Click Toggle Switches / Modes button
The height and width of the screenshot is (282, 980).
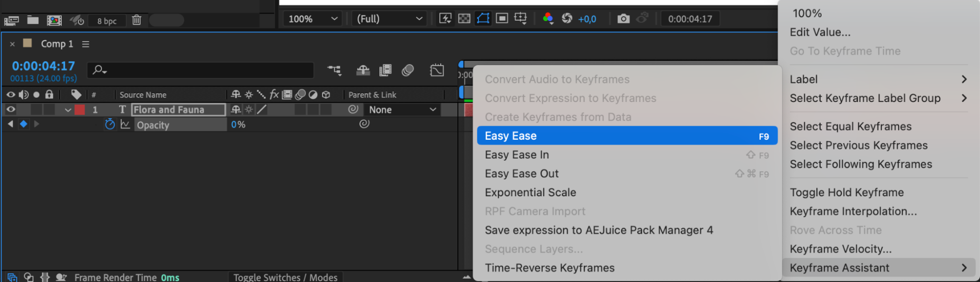pyautogui.click(x=285, y=277)
